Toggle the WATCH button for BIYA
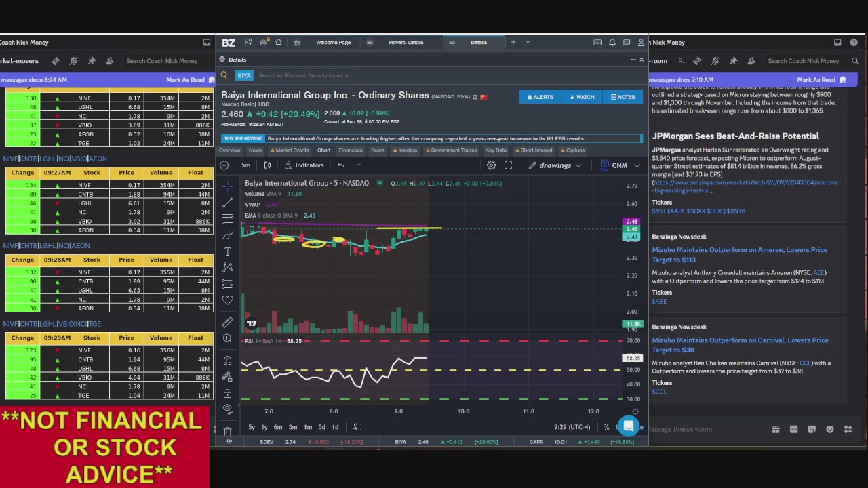 pos(583,97)
